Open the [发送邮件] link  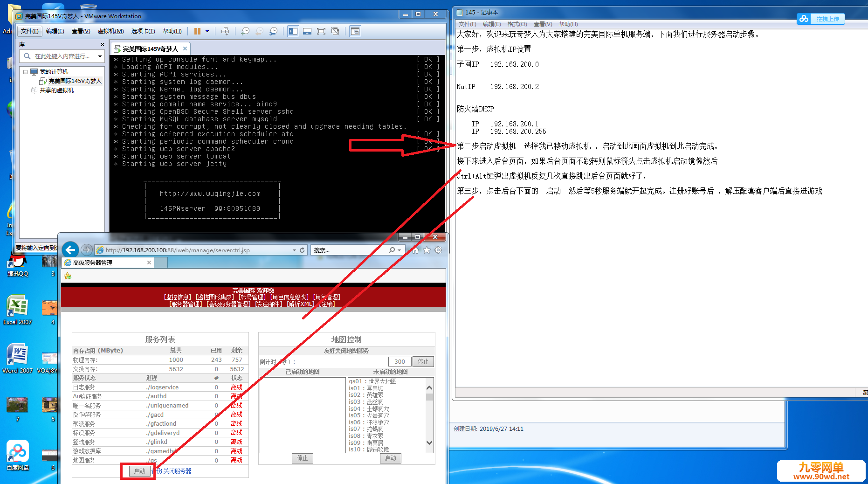coord(269,304)
